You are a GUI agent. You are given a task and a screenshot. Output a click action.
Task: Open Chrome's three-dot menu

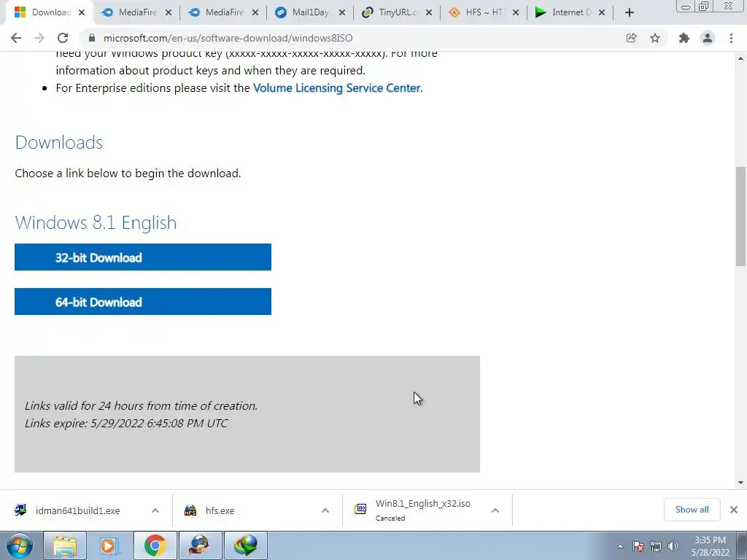[731, 38]
